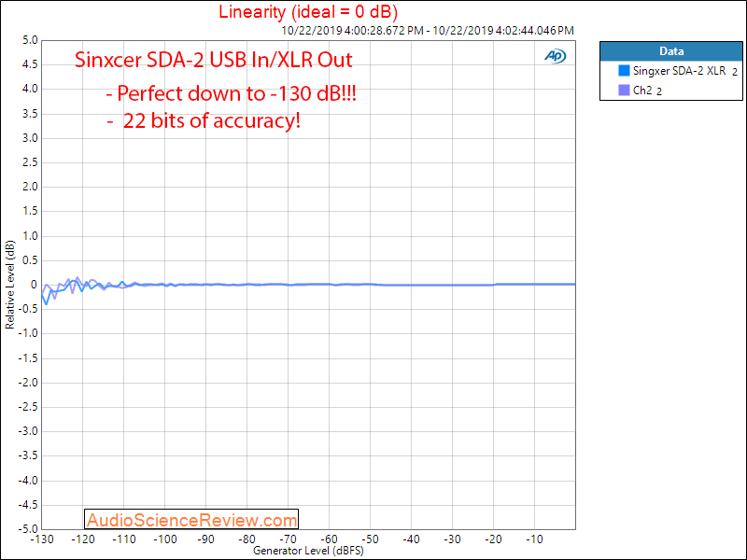Click the -10 x-axis tick label

click(534, 539)
